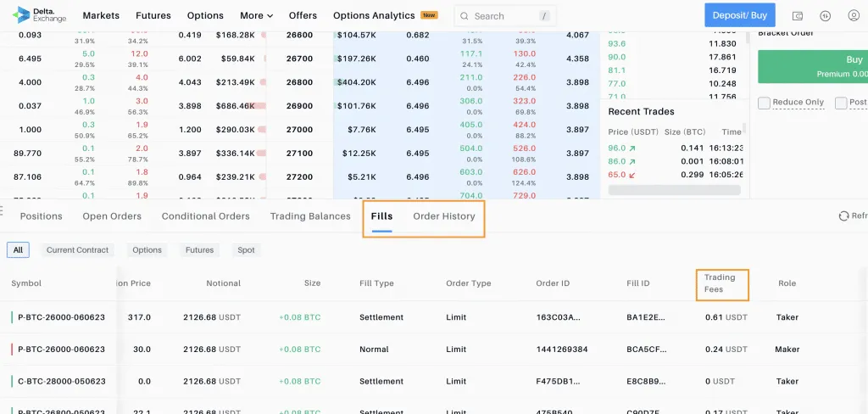The image size is (868, 414).
Task: Select strike price 26700
Action: 299,59
